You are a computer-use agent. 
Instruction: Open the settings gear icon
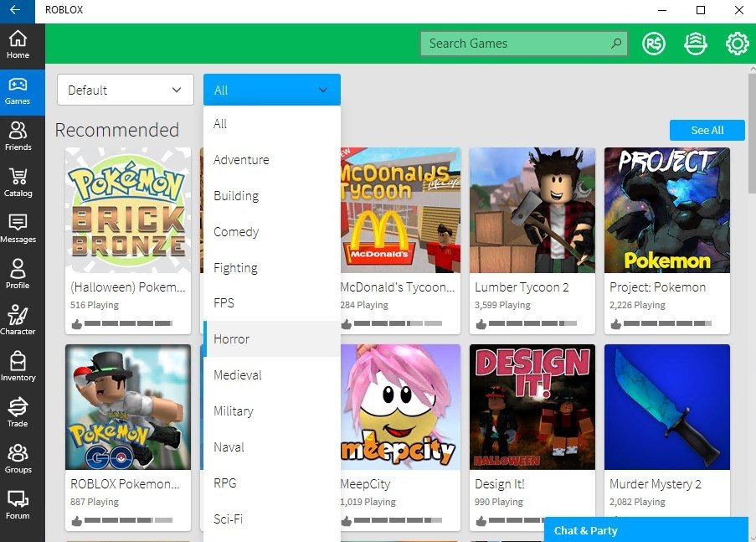pyautogui.click(x=738, y=44)
